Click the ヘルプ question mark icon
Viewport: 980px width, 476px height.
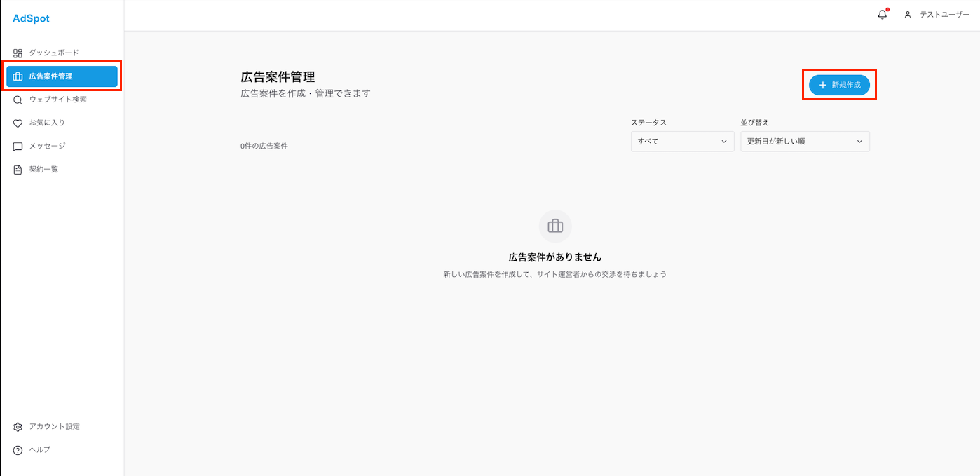click(18, 450)
